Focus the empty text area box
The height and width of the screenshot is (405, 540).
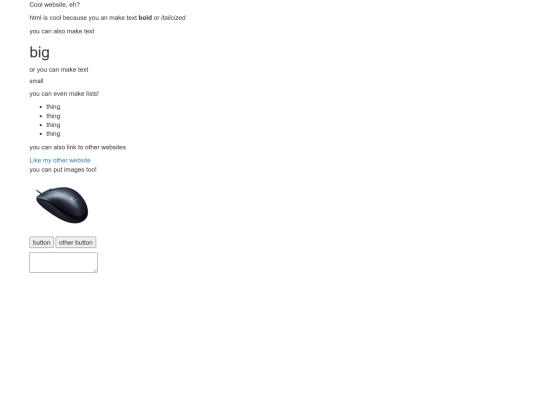[63, 262]
